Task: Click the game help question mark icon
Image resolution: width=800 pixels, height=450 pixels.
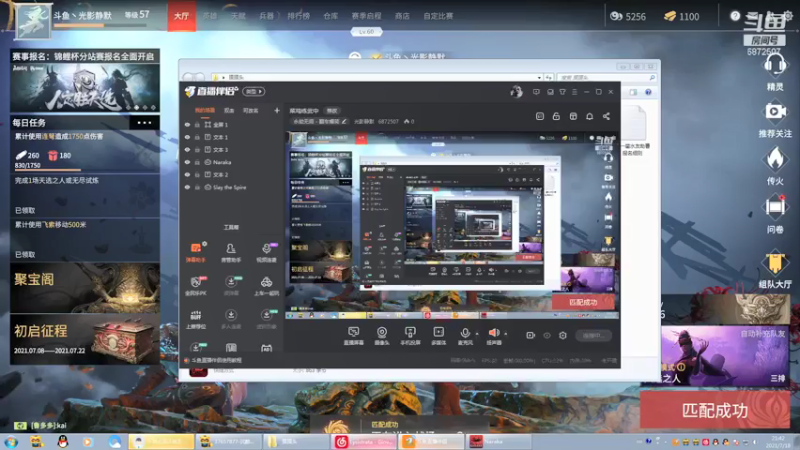Action: [x=735, y=16]
